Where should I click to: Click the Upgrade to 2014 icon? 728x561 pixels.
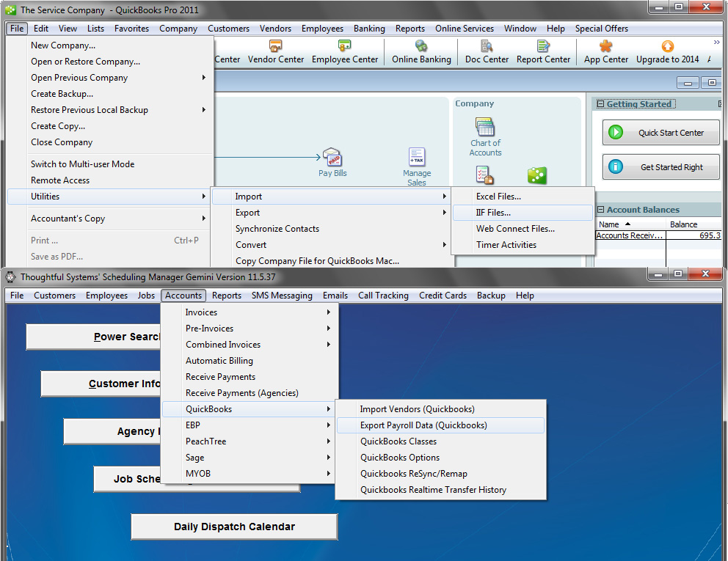(x=667, y=46)
